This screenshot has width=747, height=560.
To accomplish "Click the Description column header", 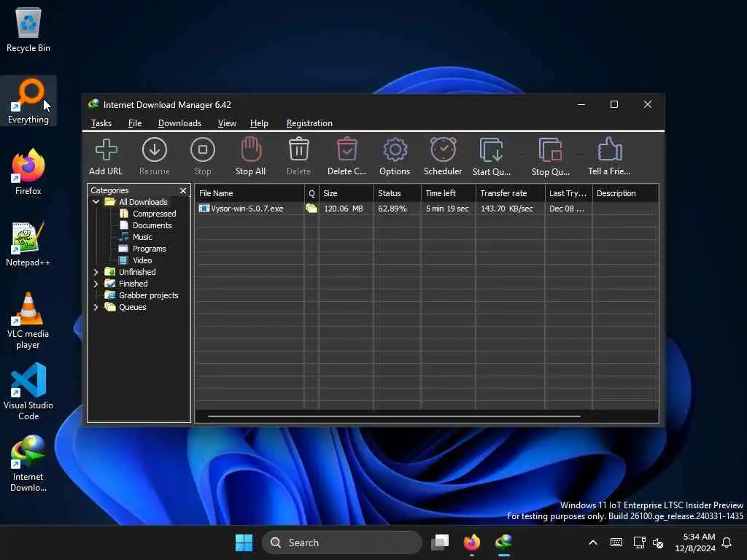I will click(x=625, y=193).
